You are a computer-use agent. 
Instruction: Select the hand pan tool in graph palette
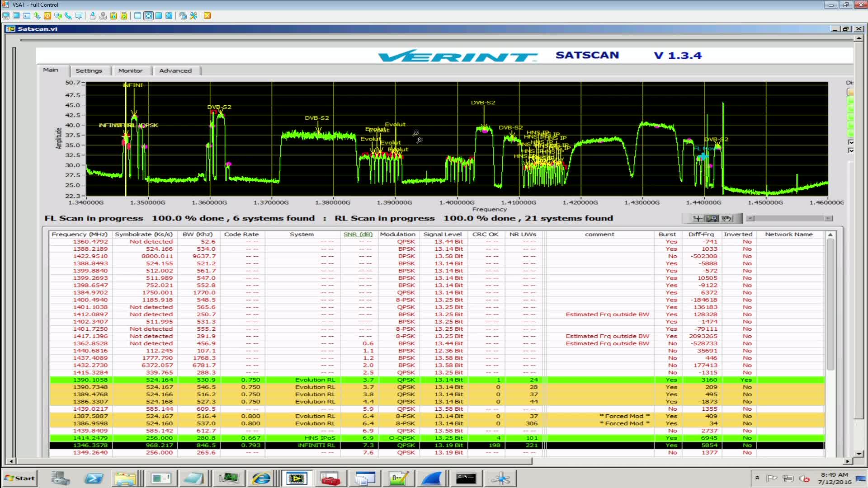tap(726, 219)
